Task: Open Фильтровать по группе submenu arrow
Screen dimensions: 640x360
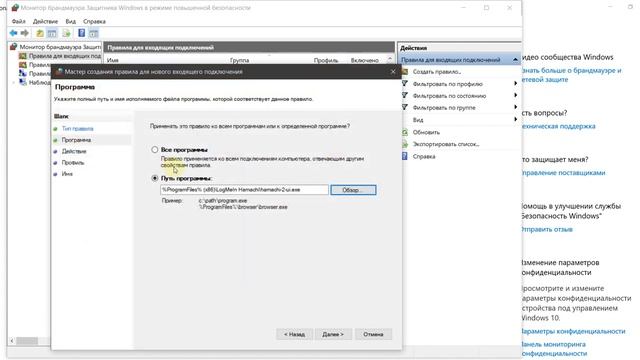Action: [x=516, y=107]
